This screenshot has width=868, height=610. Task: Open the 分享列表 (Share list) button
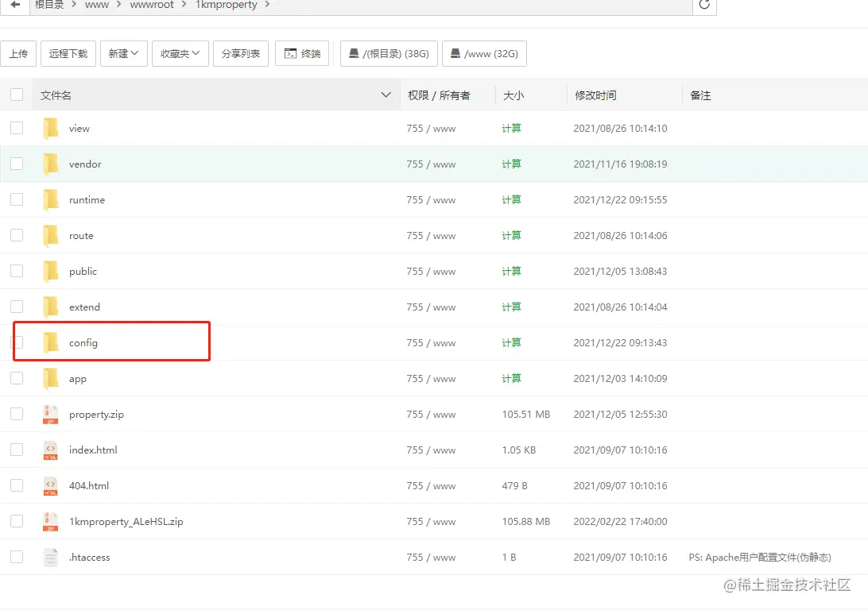(x=241, y=54)
